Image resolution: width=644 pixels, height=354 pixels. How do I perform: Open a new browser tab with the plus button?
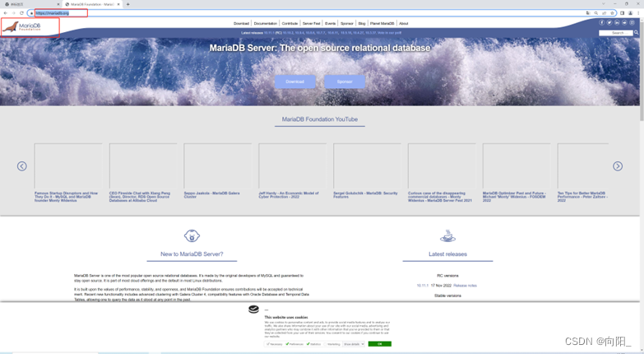[x=128, y=4]
